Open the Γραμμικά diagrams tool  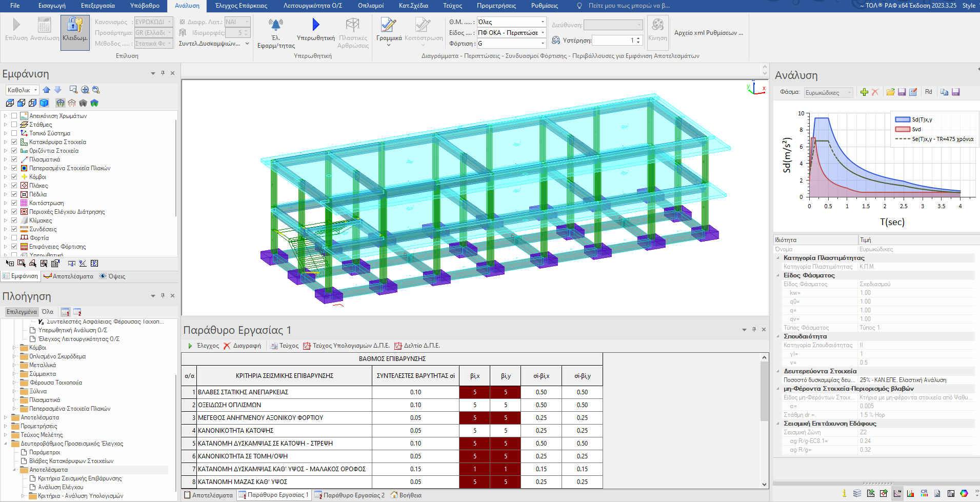point(388,26)
